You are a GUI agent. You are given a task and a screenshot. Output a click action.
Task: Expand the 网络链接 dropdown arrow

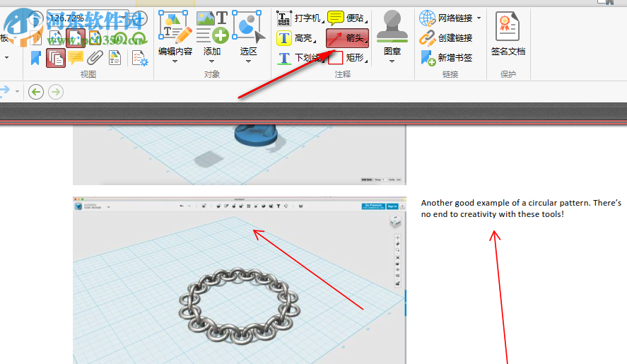[x=479, y=18]
